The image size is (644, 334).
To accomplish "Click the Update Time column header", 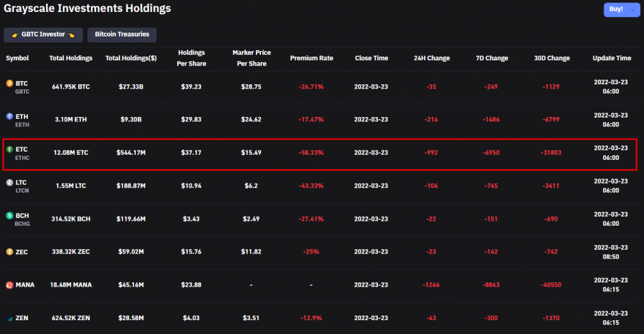I will 611,58.
